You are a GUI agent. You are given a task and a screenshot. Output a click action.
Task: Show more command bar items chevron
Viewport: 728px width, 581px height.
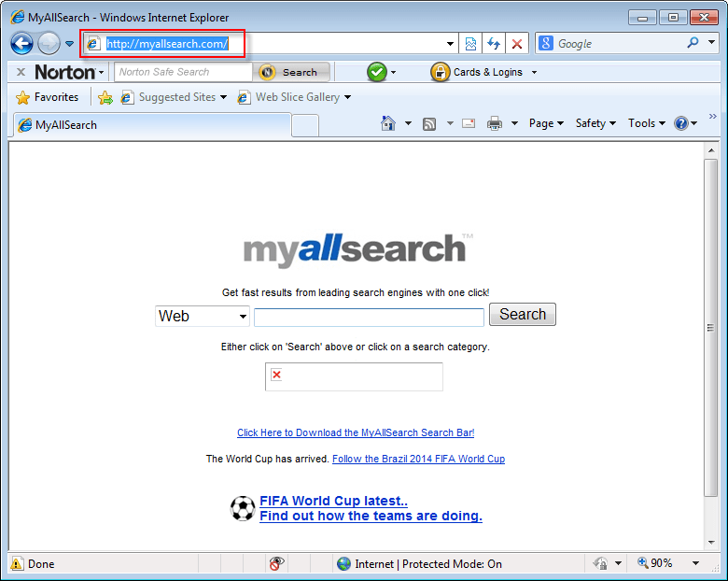[x=713, y=116]
